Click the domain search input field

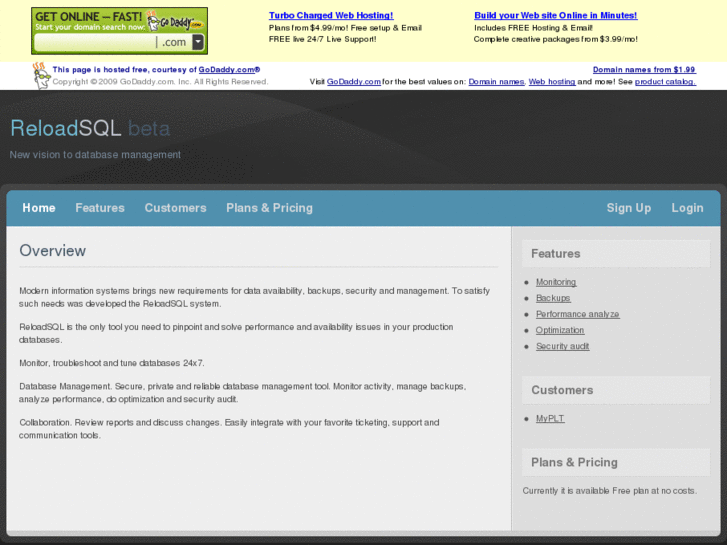point(95,42)
